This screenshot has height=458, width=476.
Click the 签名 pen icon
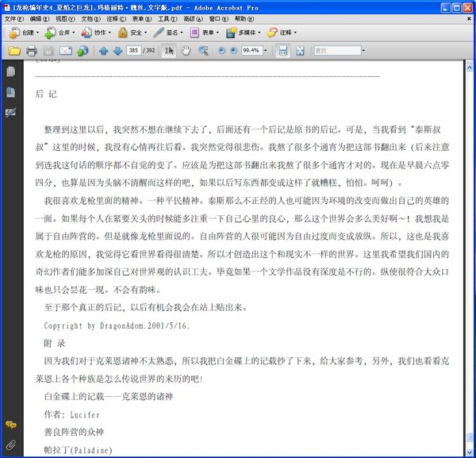point(159,33)
